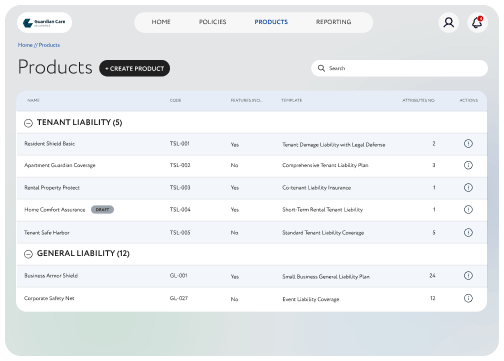Click code TSL-003

180,188
